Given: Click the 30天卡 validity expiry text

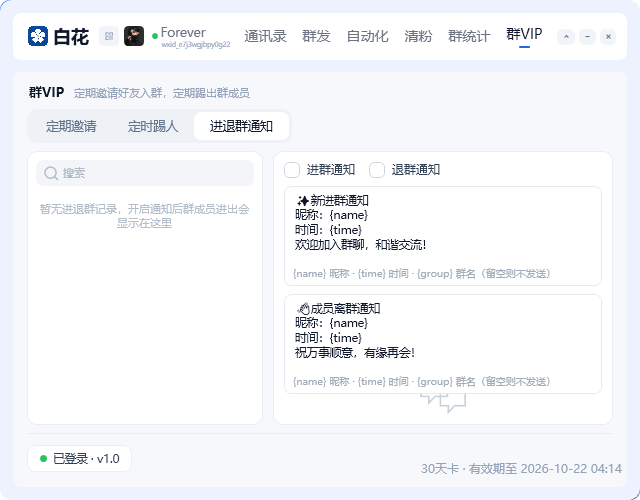Looking at the screenshot, I should coord(521,469).
